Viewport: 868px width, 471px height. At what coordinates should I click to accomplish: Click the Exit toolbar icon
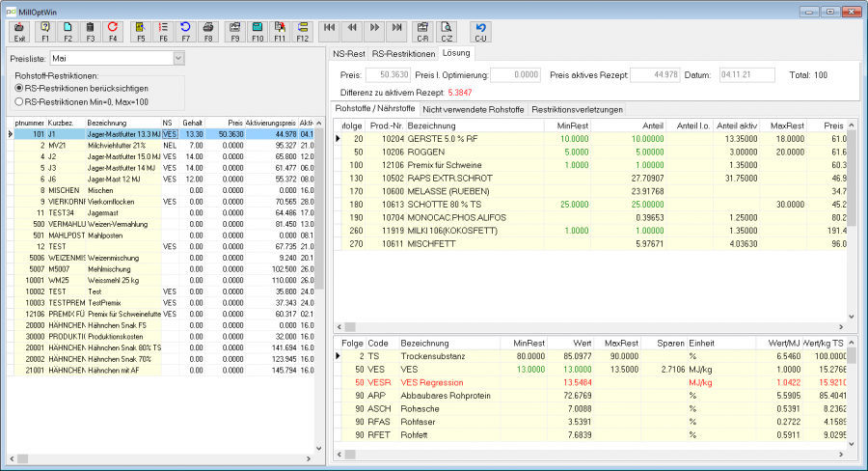(19, 32)
